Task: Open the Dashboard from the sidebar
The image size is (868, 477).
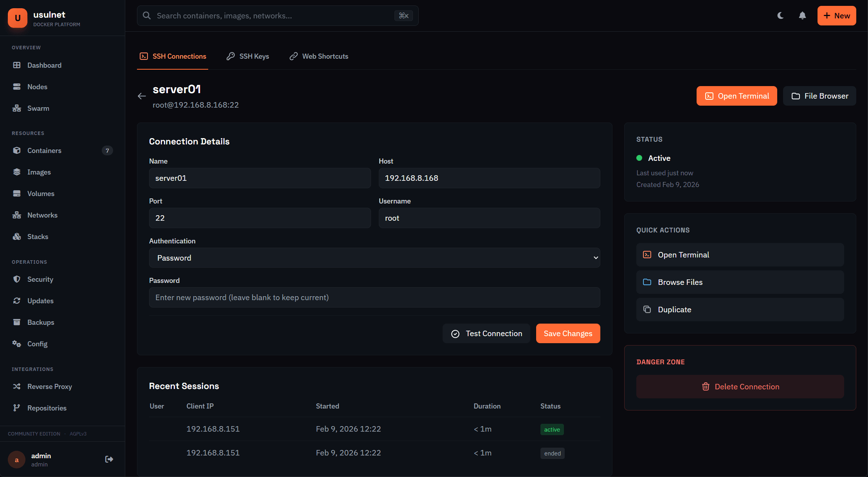Action: tap(44, 65)
